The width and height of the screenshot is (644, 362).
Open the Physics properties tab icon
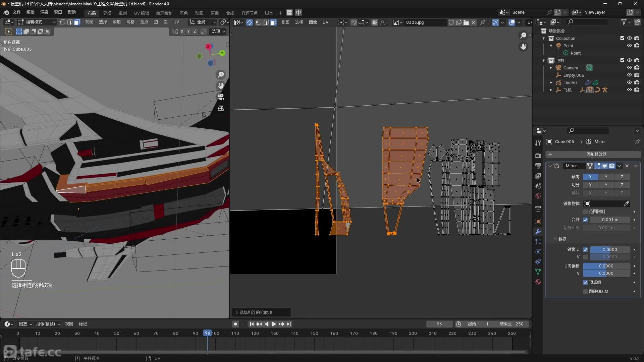click(x=538, y=252)
